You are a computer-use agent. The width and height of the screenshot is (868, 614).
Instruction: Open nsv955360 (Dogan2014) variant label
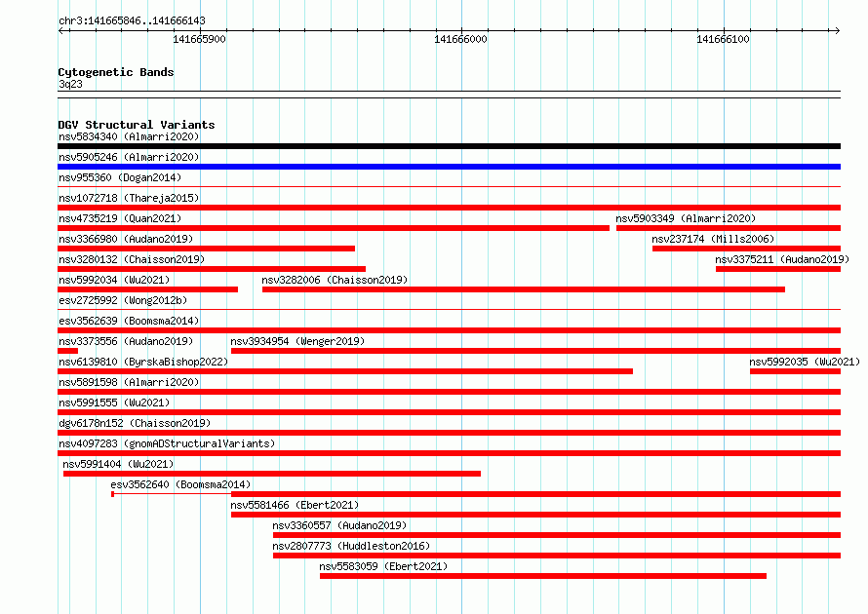pyautogui.click(x=120, y=177)
